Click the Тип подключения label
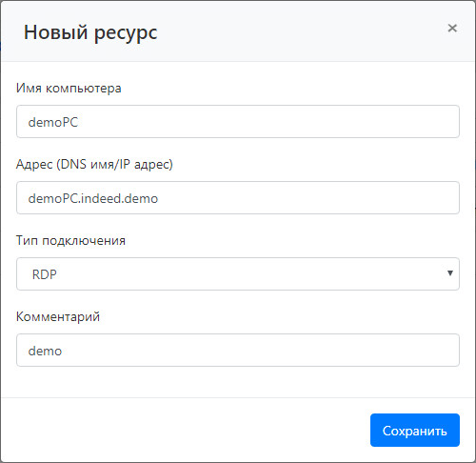 tap(70, 241)
